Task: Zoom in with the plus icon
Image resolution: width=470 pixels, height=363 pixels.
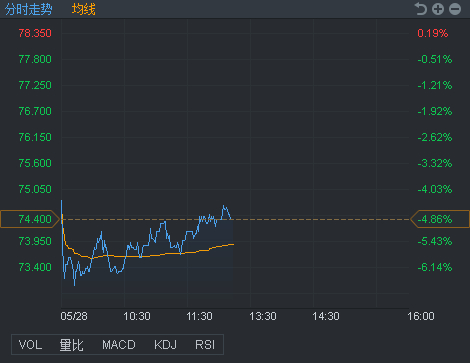Action: point(438,9)
